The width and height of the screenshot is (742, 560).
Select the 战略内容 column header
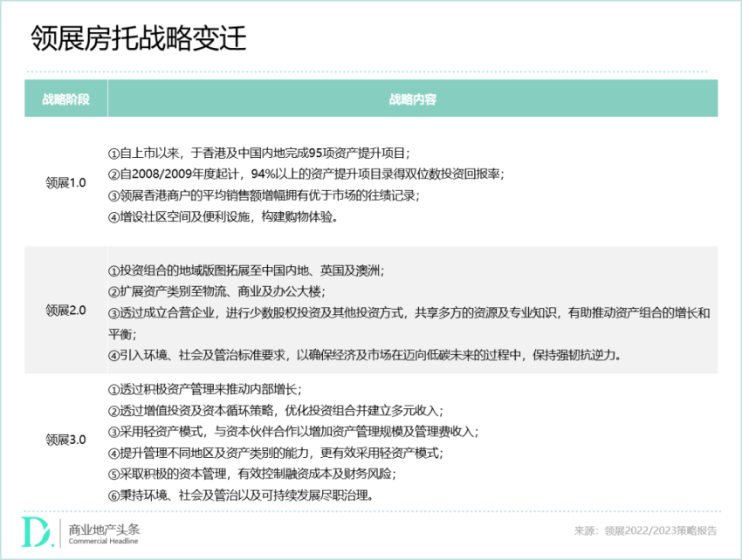[x=413, y=99]
